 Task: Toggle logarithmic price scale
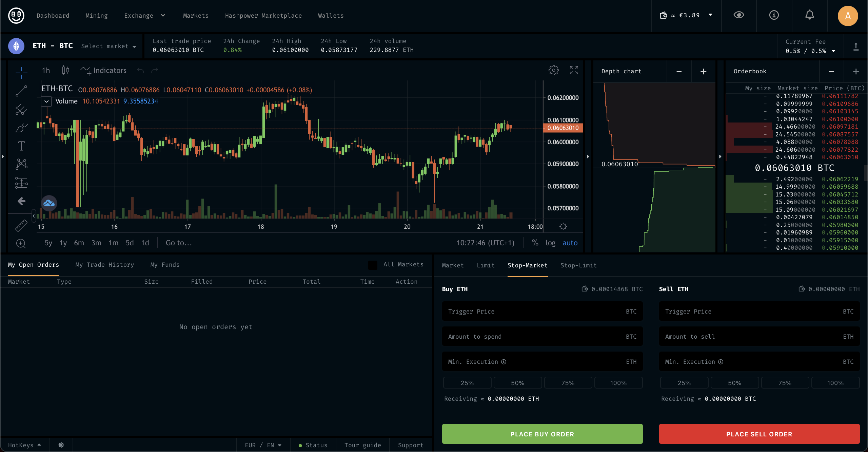pos(551,243)
